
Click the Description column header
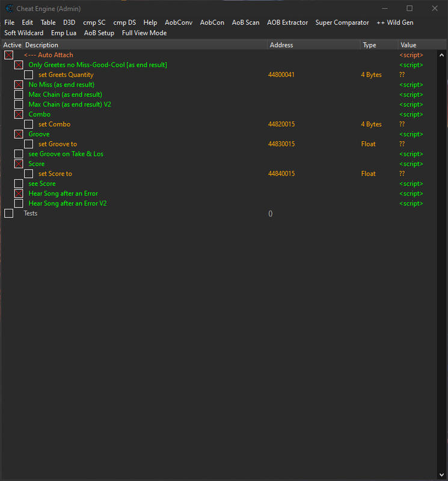tap(145, 44)
